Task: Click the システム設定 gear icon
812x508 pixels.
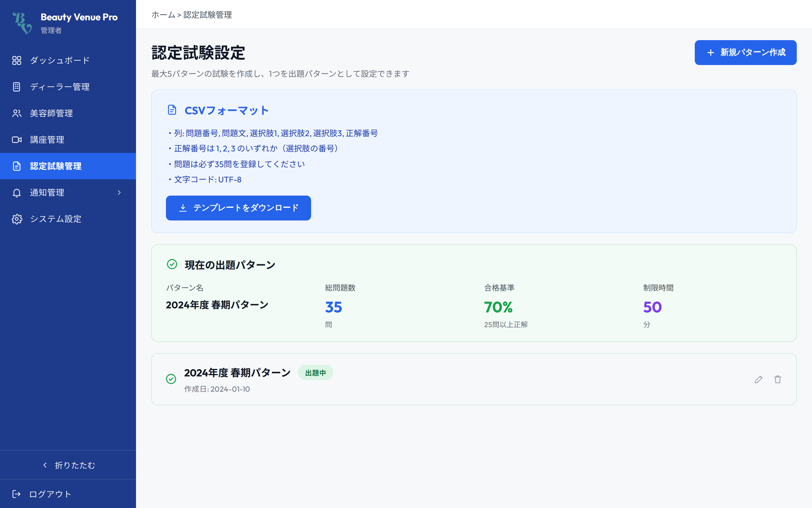Action: tap(17, 219)
